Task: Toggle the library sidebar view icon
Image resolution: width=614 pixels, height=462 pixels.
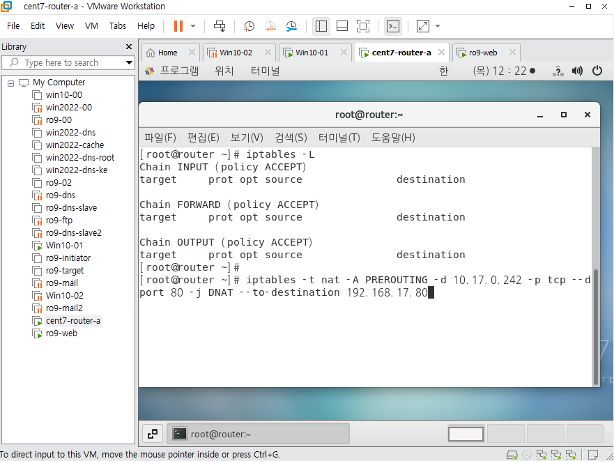Action: coord(321,26)
